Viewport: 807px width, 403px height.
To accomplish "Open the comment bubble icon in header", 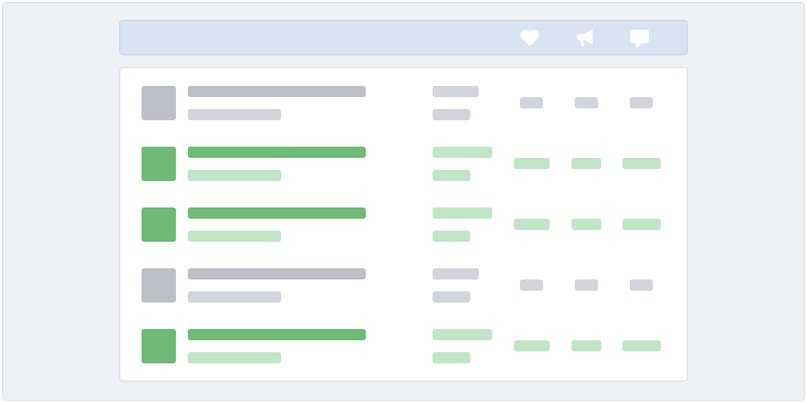I will point(640,38).
